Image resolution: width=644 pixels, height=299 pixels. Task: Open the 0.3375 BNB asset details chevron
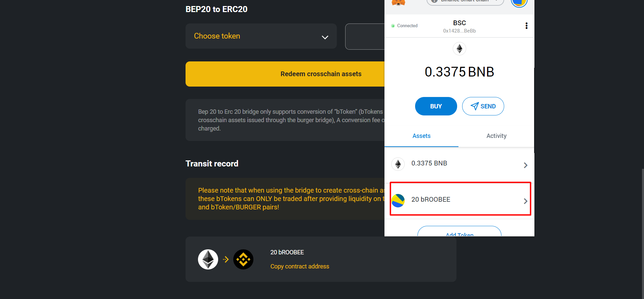click(x=525, y=165)
